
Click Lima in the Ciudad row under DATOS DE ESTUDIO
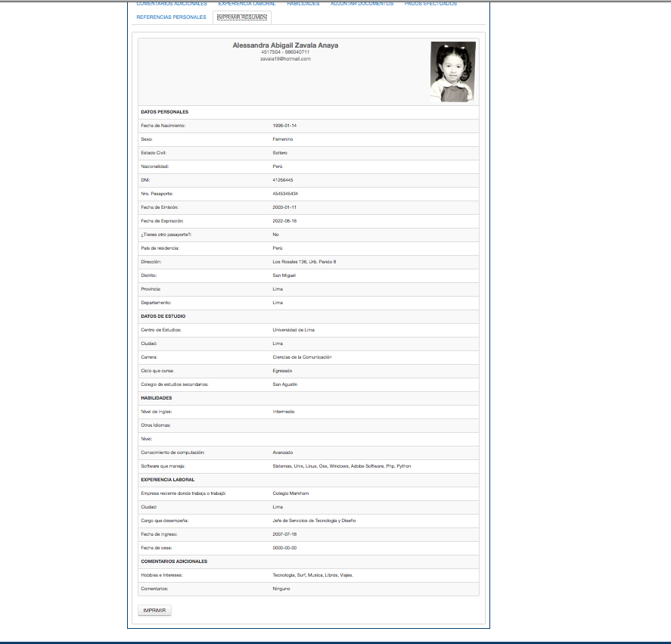click(x=278, y=344)
